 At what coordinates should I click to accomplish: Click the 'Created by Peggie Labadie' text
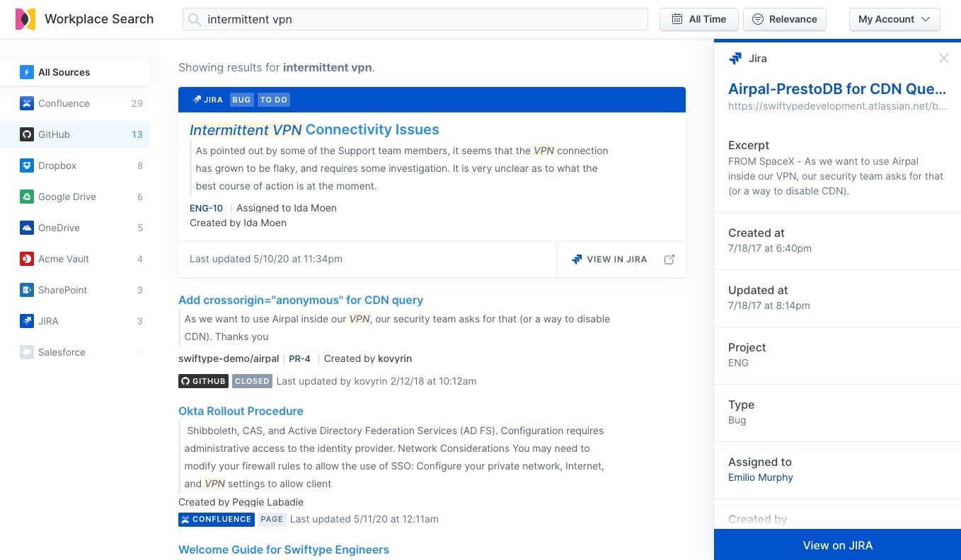coord(241,502)
